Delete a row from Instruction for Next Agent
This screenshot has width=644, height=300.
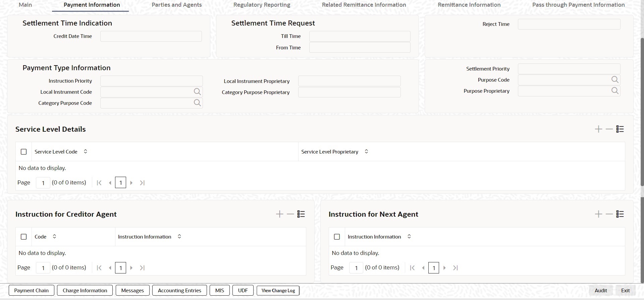click(609, 214)
